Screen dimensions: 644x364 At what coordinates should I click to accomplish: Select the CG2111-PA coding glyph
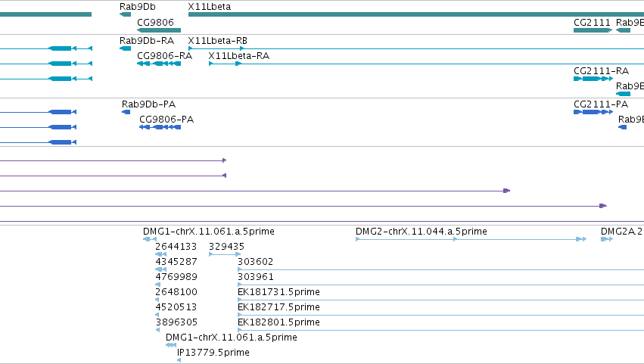(593, 112)
